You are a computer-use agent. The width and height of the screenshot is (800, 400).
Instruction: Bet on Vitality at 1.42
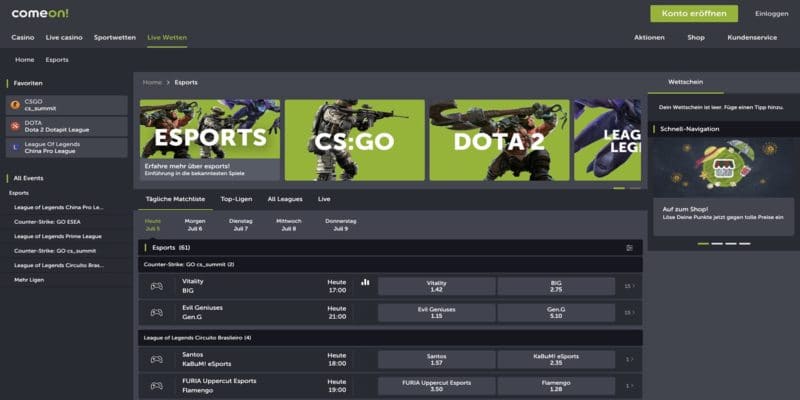tap(437, 286)
